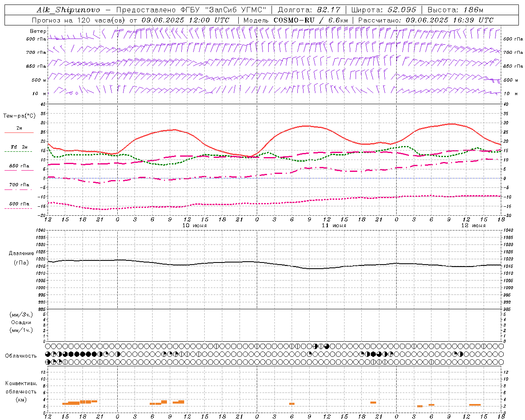Click the '(км)' unit label under convective cloudiness
This screenshot has height=420, width=525.
point(21,399)
